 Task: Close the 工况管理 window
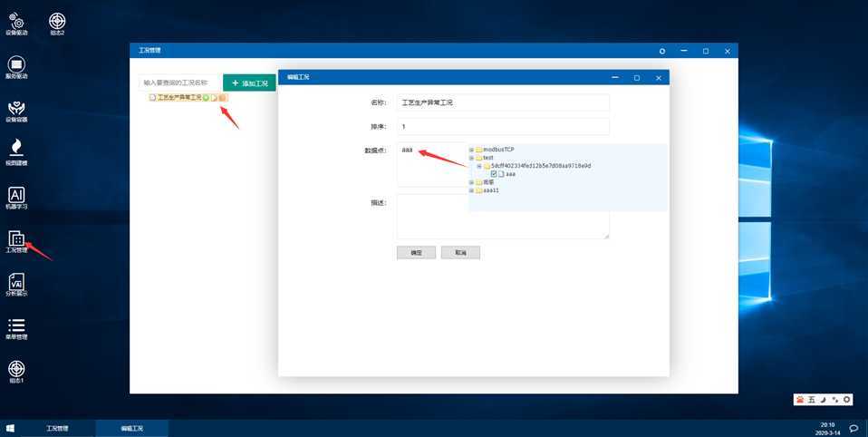[x=728, y=51]
